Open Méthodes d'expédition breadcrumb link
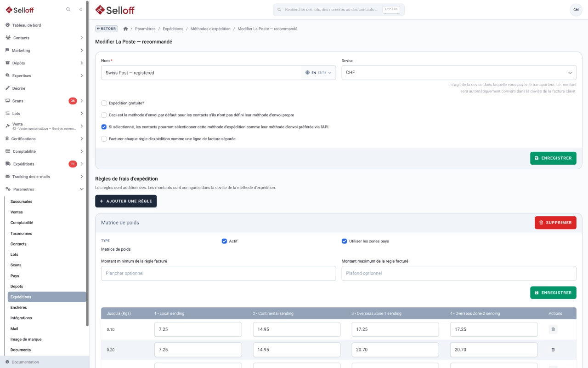588x368 pixels. coord(210,29)
